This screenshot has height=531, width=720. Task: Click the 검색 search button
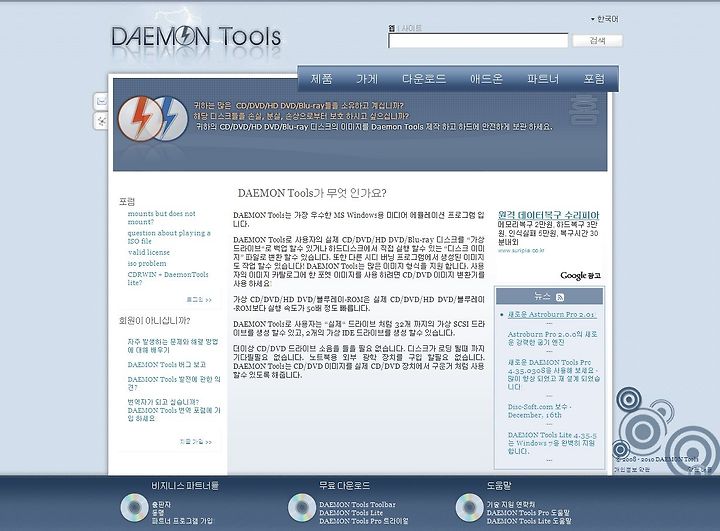[x=597, y=40]
